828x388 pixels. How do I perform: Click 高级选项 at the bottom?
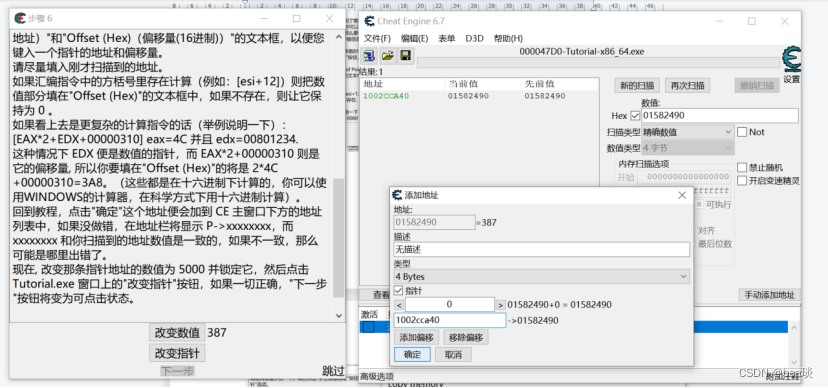pyautogui.click(x=377, y=376)
